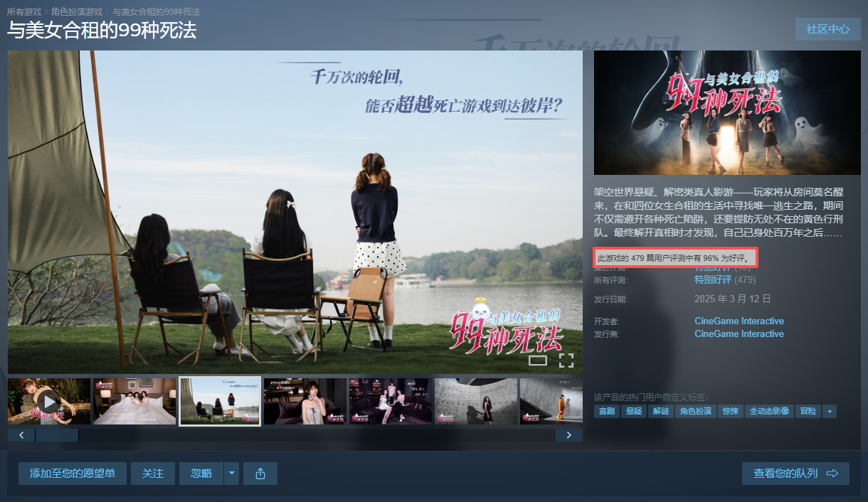Image resolution: width=868 pixels, height=502 pixels.
Task: Click the game header capsule image
Action: pos(727,112)
